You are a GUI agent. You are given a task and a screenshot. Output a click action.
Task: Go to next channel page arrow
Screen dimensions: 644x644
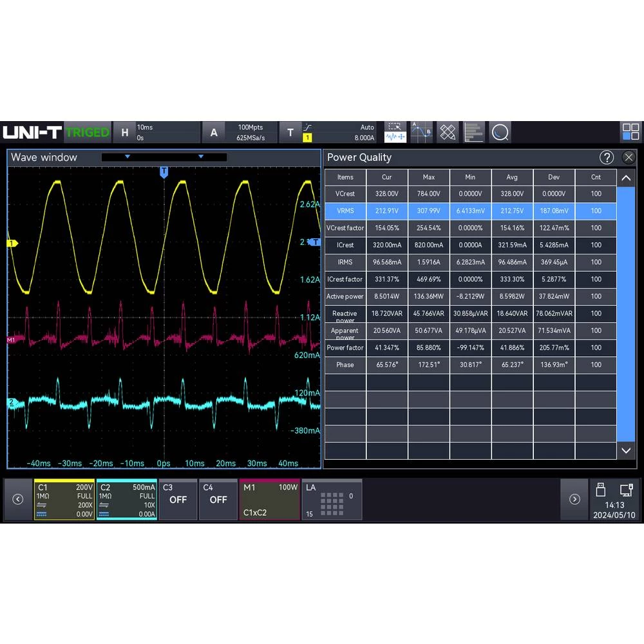pyautogui.click(x=574, y=500)
